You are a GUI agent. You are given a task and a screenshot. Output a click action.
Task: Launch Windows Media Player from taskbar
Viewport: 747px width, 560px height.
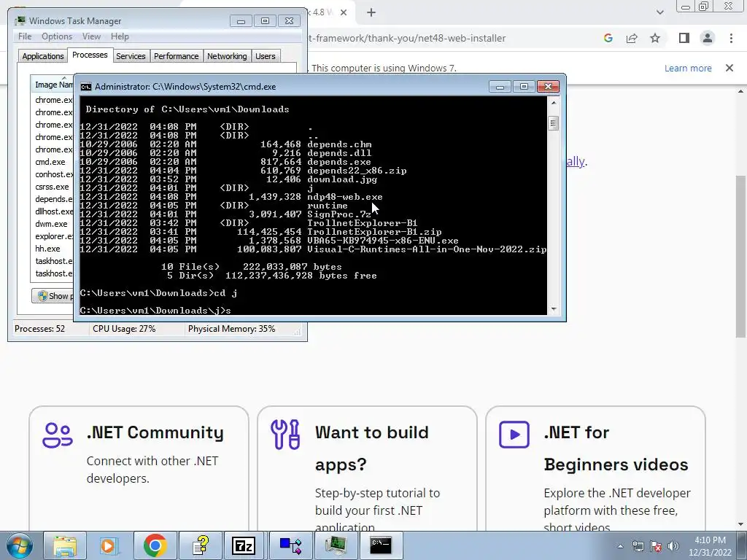pyautogui.click(x=109, y=545)
